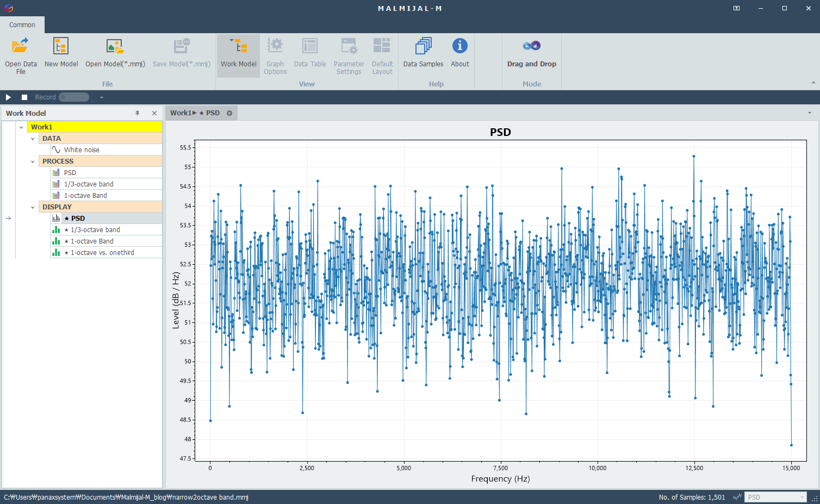Click the Work1 root node
This screenshot has width=820, height=504.
click(x=95, y=127)
